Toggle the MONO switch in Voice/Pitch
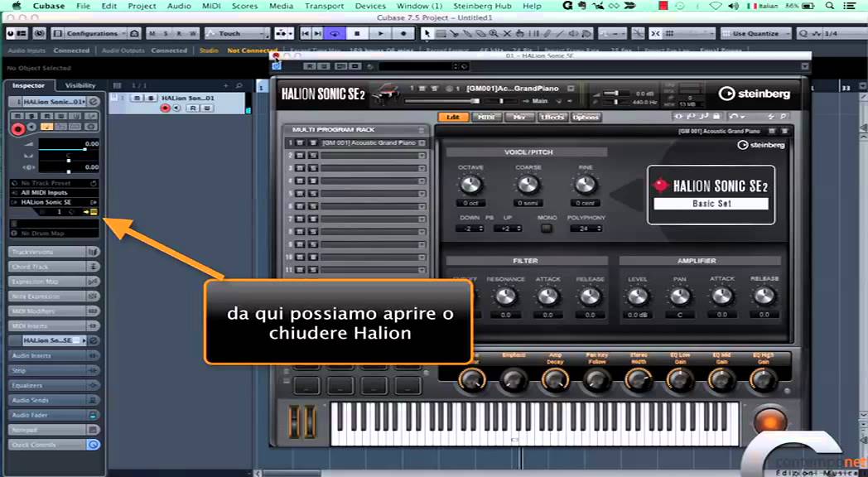Screen dimensions: 868x477 point(547,228)
